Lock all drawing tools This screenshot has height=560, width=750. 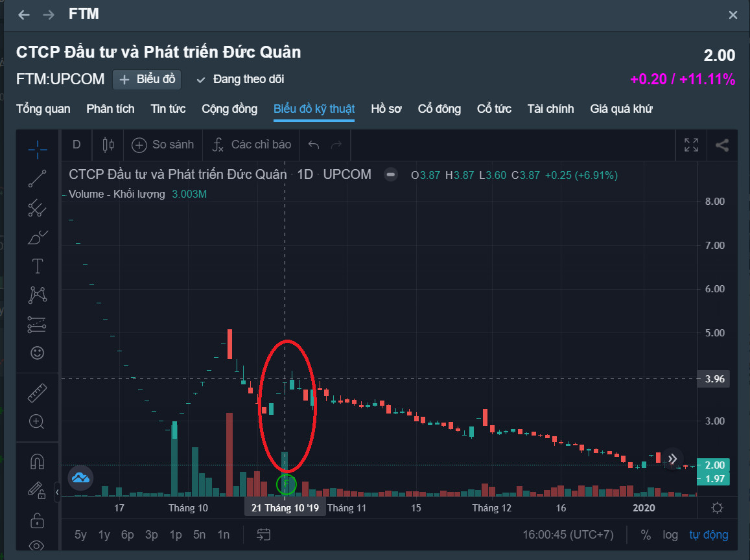coord(38,520)
